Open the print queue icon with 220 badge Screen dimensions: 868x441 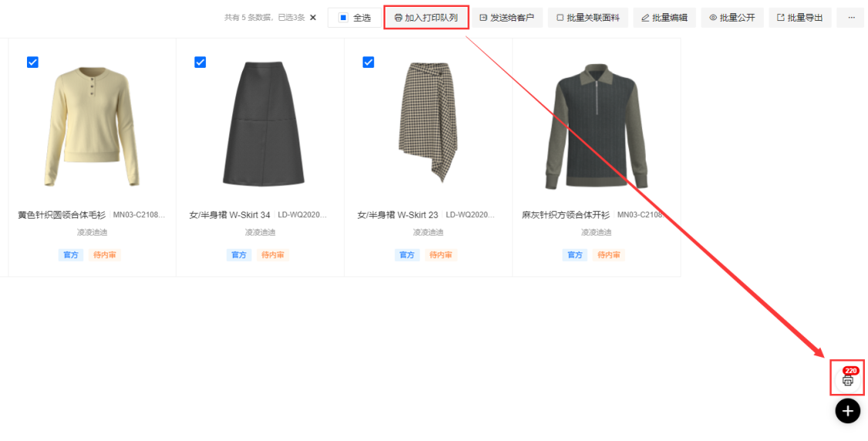847,379
